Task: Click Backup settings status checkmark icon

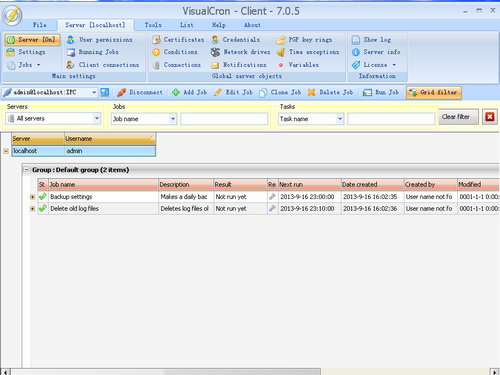Action: click(43, 197)
